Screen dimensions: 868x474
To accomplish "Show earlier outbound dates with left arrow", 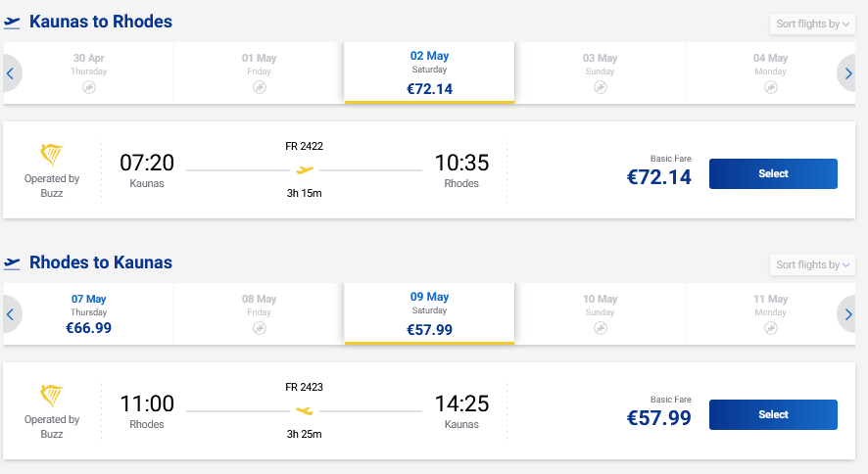I will 11,73.
